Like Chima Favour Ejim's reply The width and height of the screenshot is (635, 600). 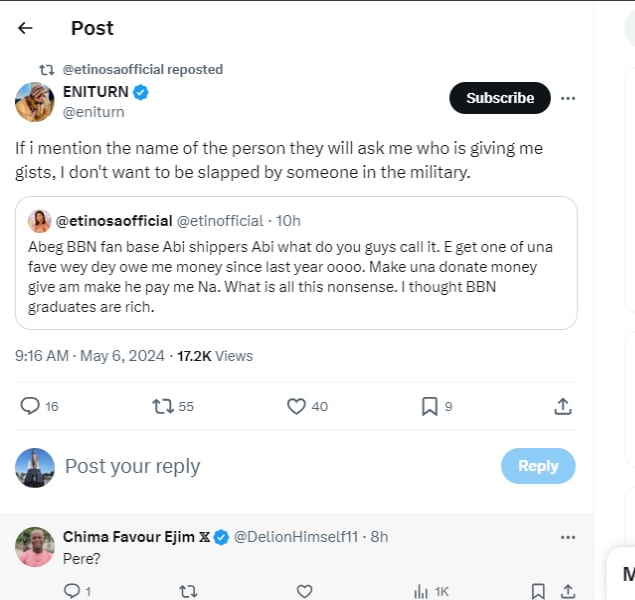coord(305,591)
